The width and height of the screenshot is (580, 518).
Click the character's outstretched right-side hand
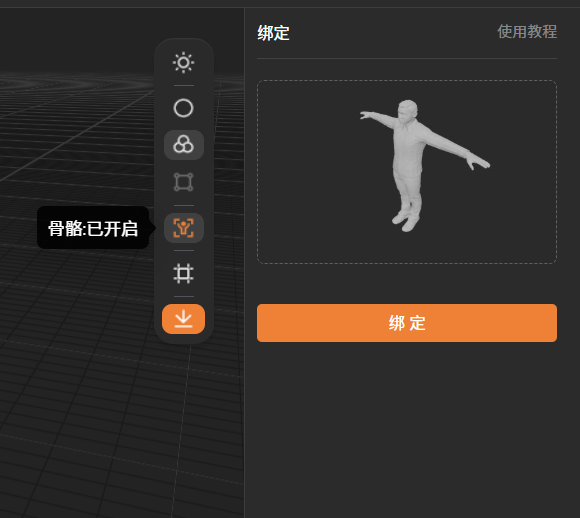[479, 162]
